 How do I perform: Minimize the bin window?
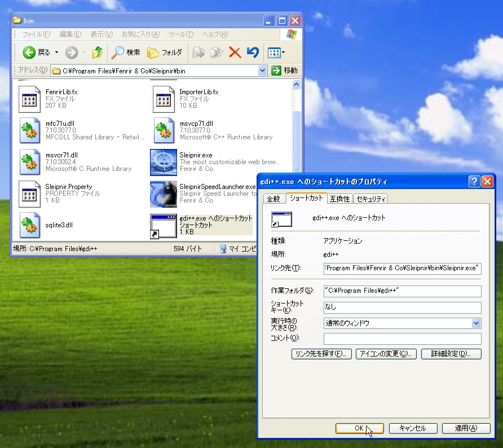[x=268, y=21]
